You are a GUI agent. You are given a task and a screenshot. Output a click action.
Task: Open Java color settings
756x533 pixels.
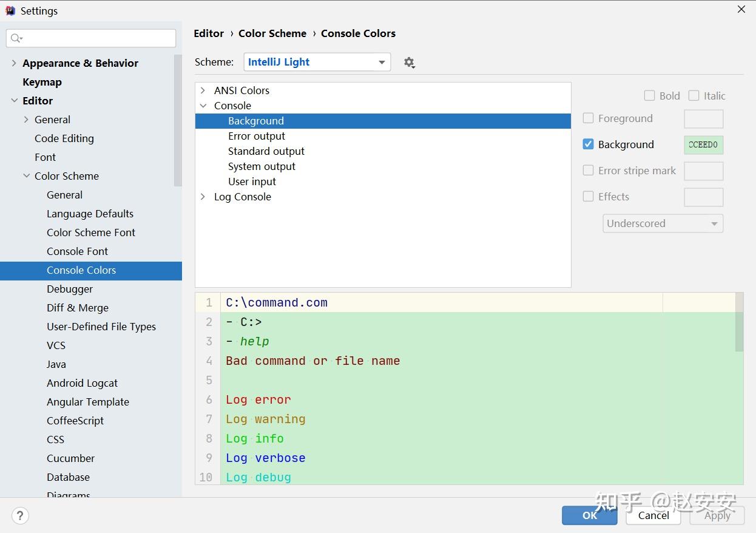point(56,364)
